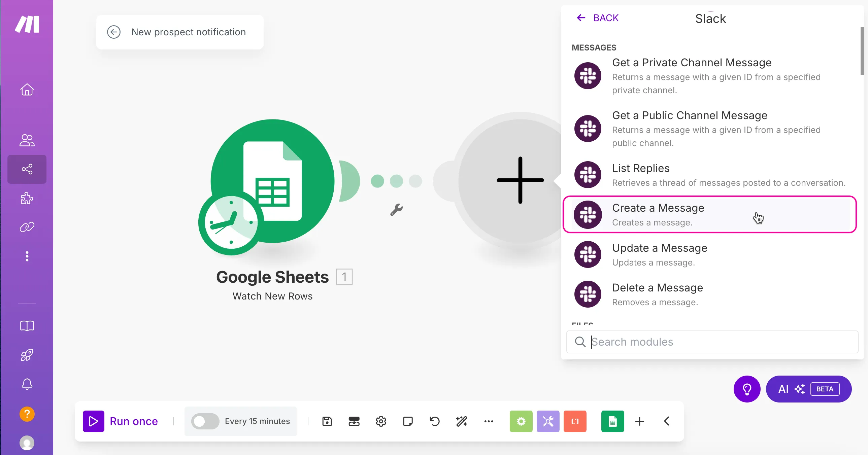
Task: Expand the sidebar three-dots more menu
Action: coord(27,256)
